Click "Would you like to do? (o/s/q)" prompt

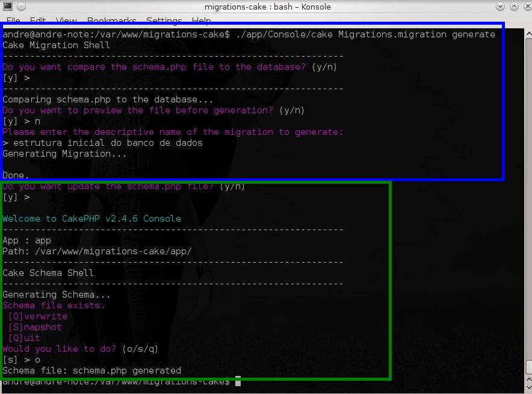tap(81, 349)
